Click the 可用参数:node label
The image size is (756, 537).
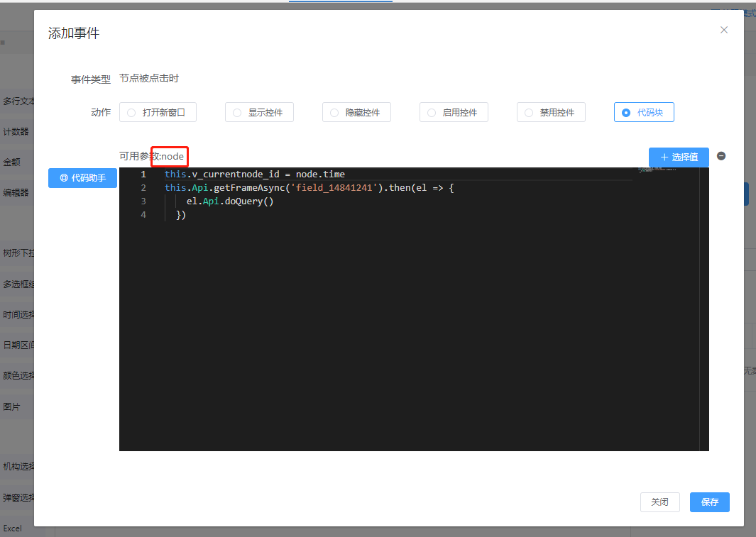[x=152, y=156]
